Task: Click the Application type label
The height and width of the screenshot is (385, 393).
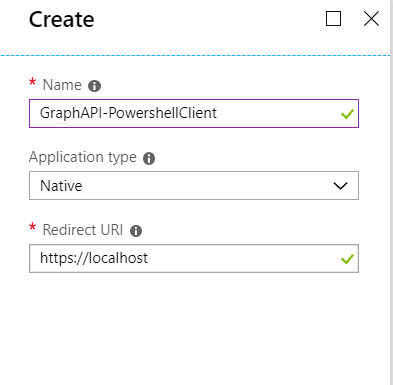Action: click(x=83, y=157)
